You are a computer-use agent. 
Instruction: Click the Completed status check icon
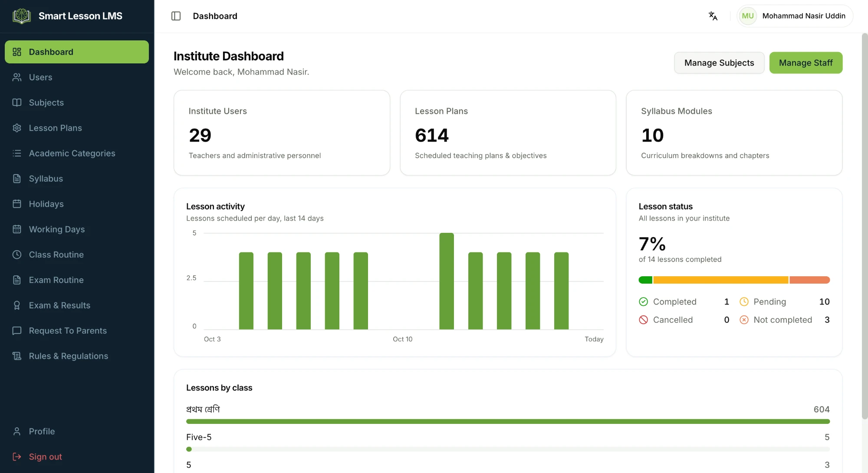644,302
